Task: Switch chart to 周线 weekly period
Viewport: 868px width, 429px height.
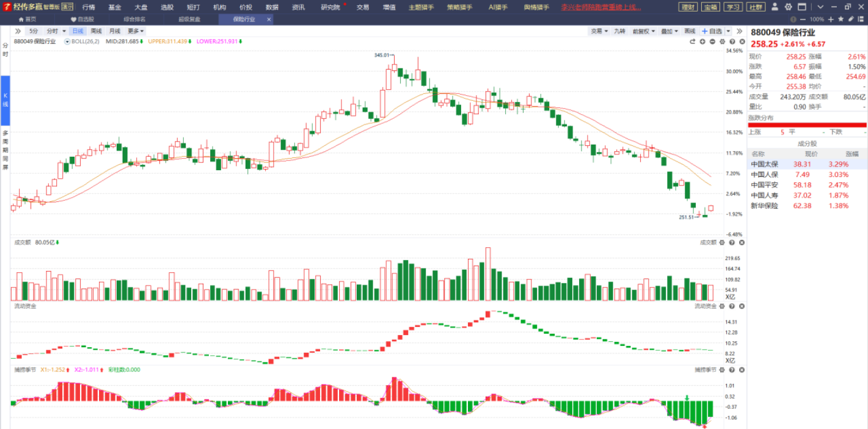Action: click(x=97, y=31)
